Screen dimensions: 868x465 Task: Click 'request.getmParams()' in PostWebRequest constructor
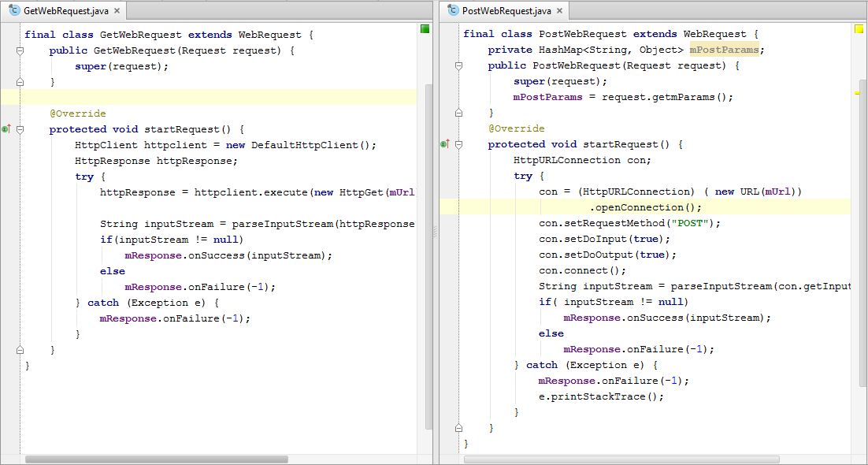click(x=664, y=97)
